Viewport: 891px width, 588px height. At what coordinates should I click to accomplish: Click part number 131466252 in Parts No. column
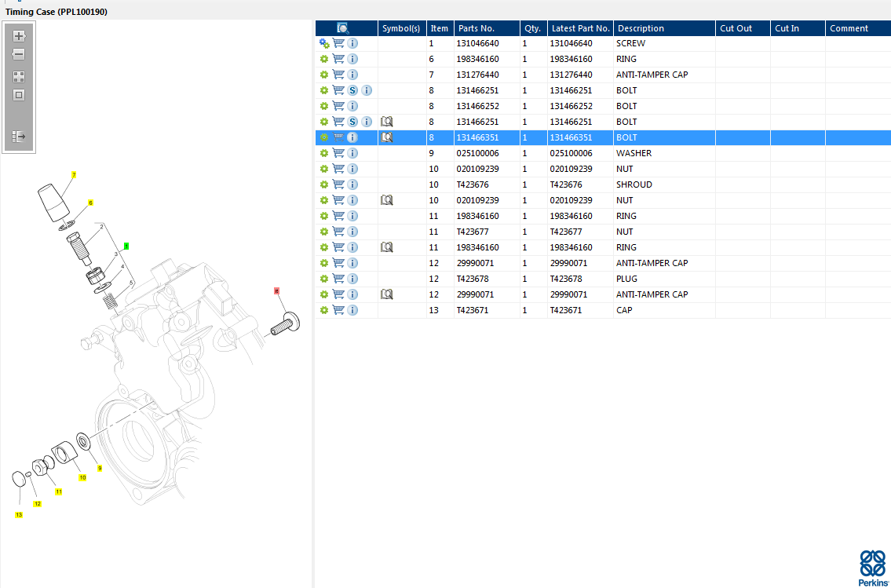pos(477,106)
